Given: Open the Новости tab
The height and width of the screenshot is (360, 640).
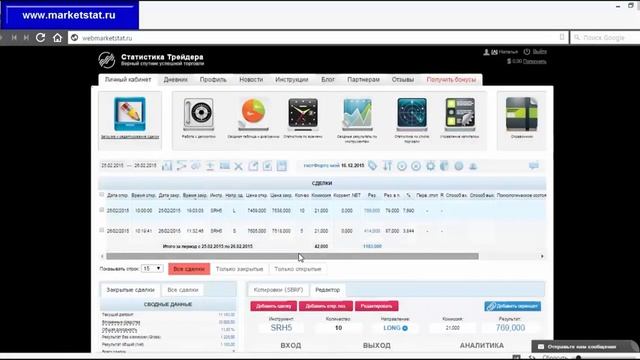Looking at the screenshot, I should pos(251,80).
